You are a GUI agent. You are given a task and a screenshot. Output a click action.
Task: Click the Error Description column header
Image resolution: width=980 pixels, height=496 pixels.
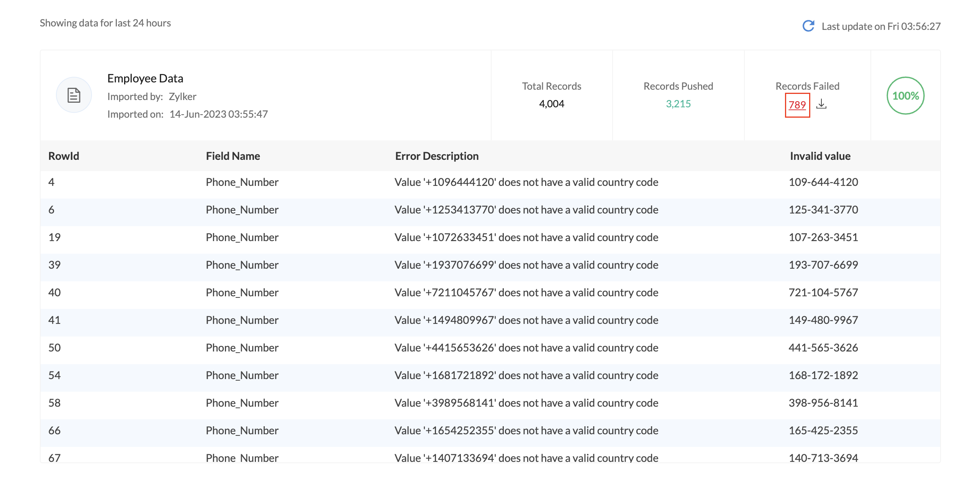point(436,156)
